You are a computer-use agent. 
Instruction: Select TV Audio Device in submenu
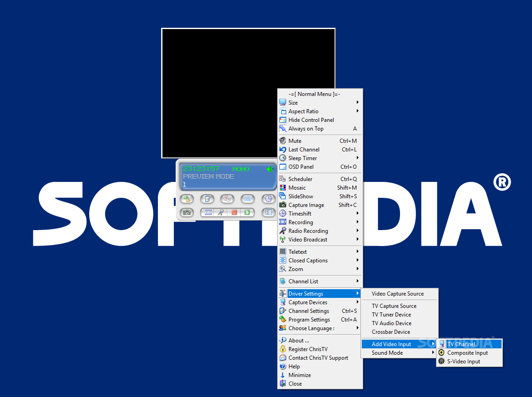pos(400,323)
